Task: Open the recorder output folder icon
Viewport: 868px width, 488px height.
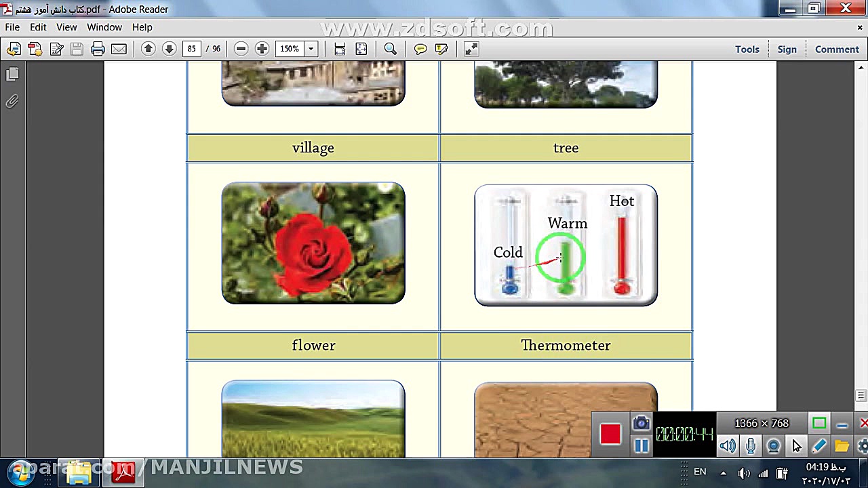Action: pyautogui.click(x=842, y=445)
